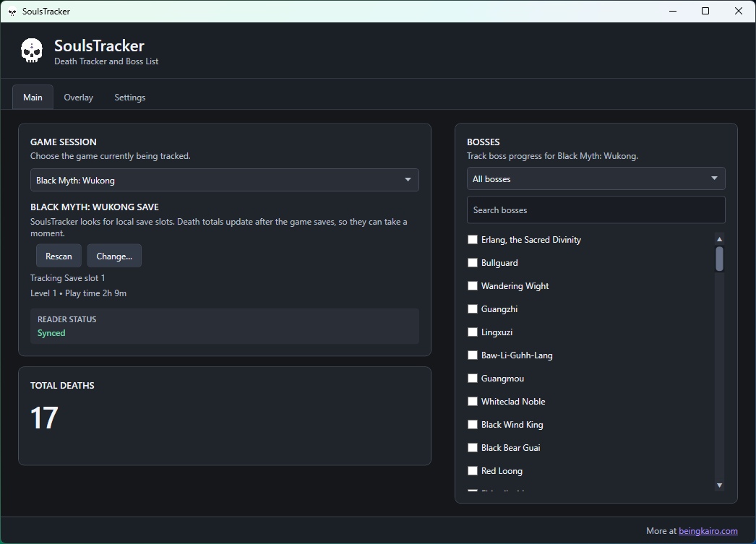Screen dimensions: 756x544
Task: Open the beingkairo.com link
Action: pyautogui.click(x=708, y=530)
